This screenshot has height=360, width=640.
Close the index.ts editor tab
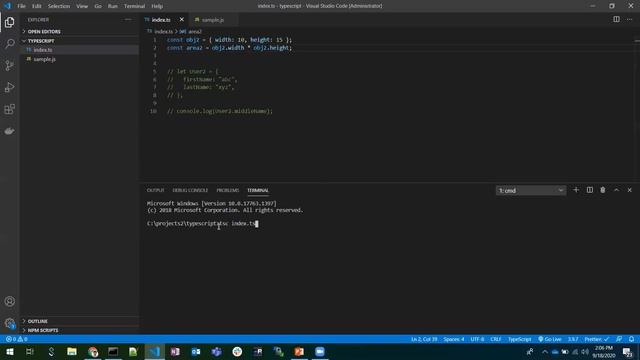182,20
